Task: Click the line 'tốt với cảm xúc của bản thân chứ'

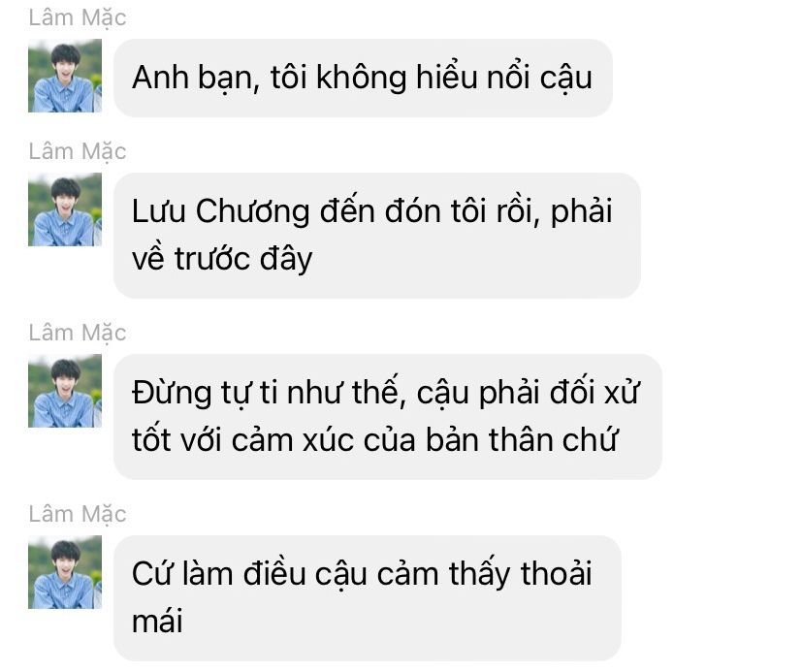Action: click(x=374, y=440)
